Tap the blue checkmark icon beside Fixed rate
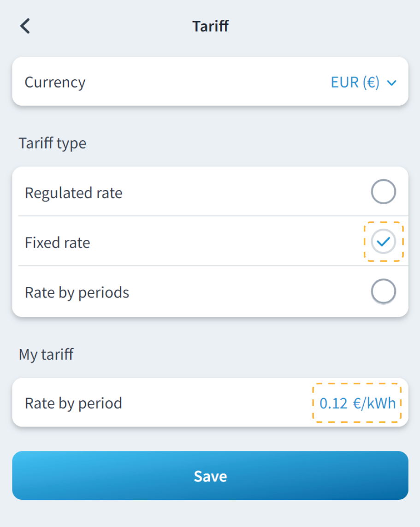This screenshot has width=420, height=527. click(x=383, y=242)
